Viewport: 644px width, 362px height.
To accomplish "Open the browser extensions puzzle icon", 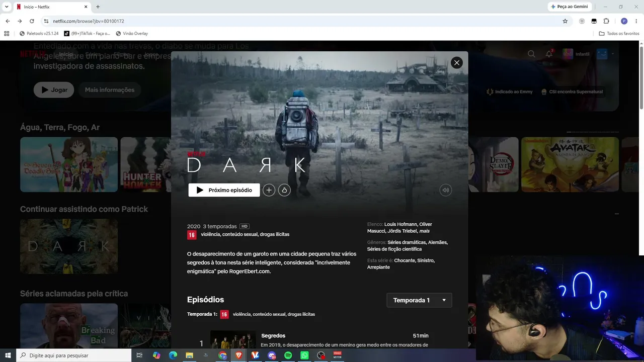I will [606, 21].
